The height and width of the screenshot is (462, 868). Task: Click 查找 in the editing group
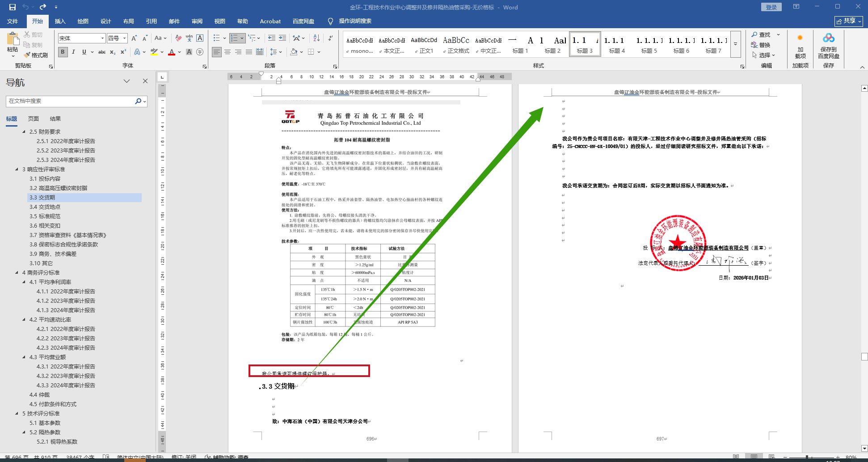tap(761, 34)
